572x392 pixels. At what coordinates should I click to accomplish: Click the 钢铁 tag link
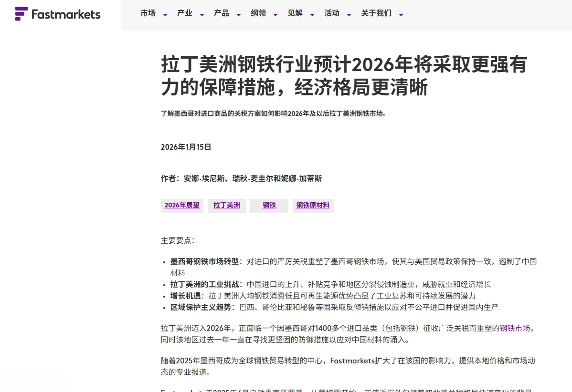[x=269, y=205]
